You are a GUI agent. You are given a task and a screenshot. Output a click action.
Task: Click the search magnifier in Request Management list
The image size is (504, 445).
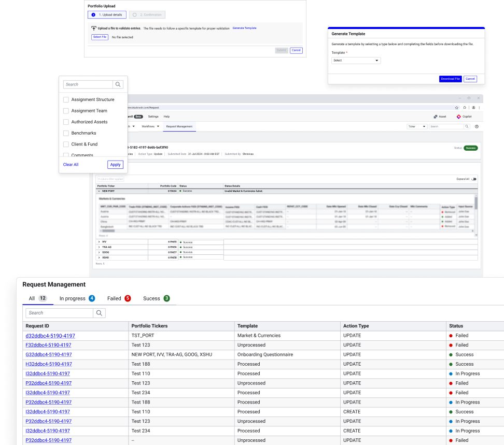pos(99,313)
